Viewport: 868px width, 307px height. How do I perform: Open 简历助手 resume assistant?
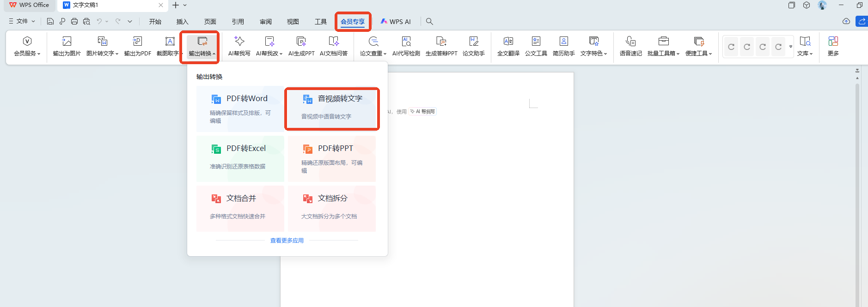563,47
